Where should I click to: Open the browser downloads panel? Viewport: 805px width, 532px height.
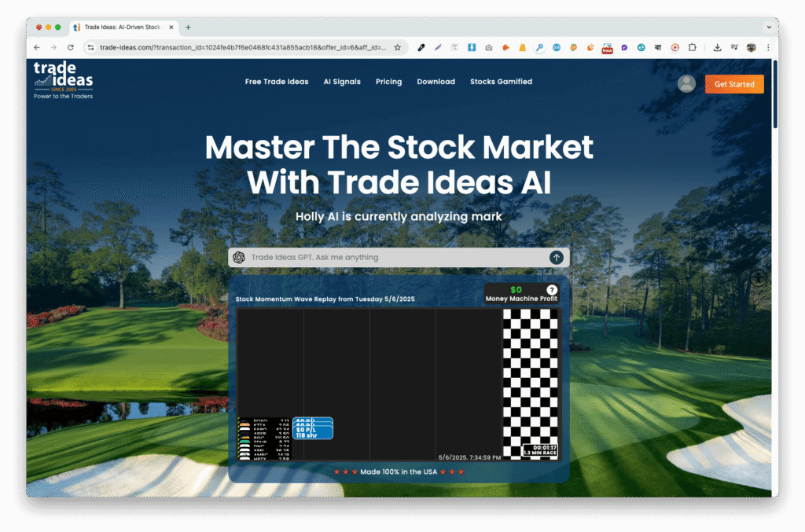click(x=717, y=48)
